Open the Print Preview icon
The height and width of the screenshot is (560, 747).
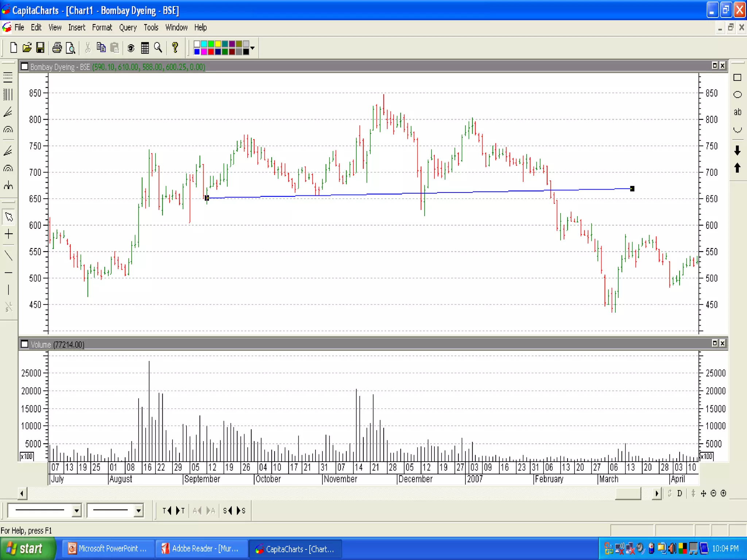click(70, 48)
